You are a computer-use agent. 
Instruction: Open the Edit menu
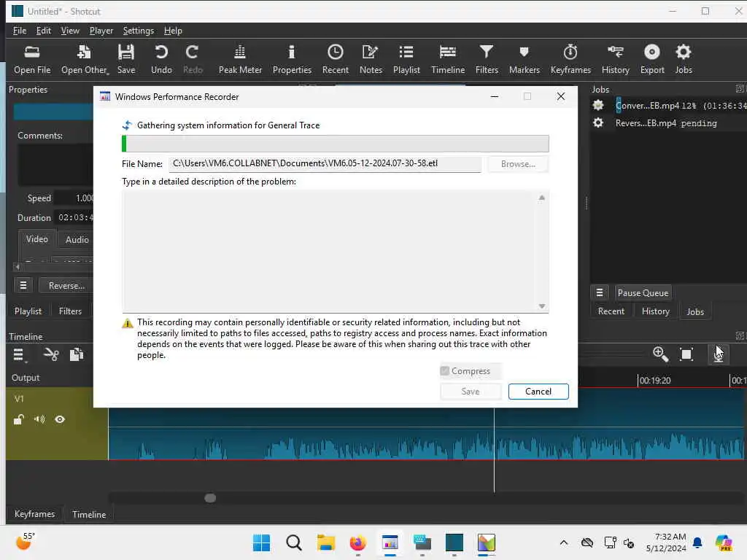point(43,31)
